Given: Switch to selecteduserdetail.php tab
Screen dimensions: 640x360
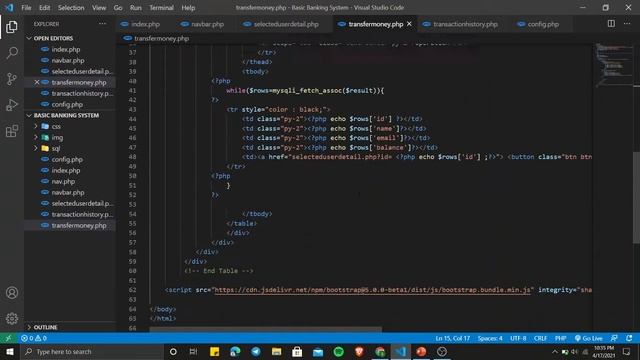Looking at the screenshot, I should [x=286, y=24].
